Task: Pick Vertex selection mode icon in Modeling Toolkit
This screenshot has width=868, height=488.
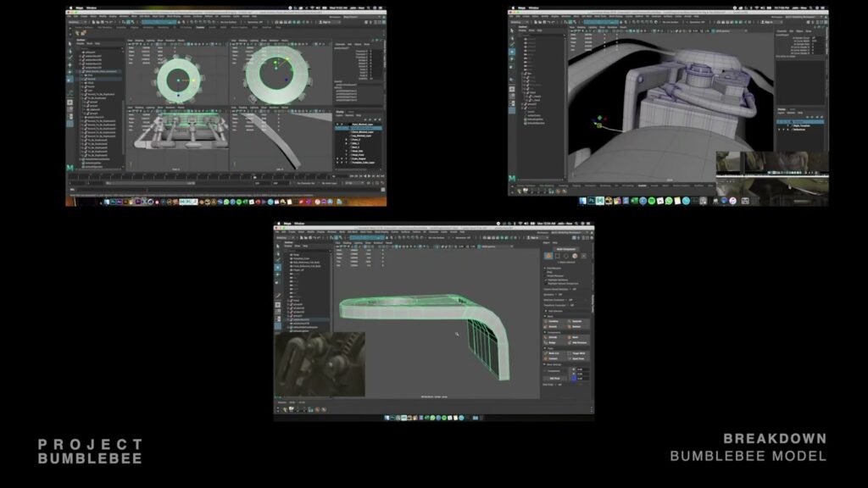Action: (558, 256)
